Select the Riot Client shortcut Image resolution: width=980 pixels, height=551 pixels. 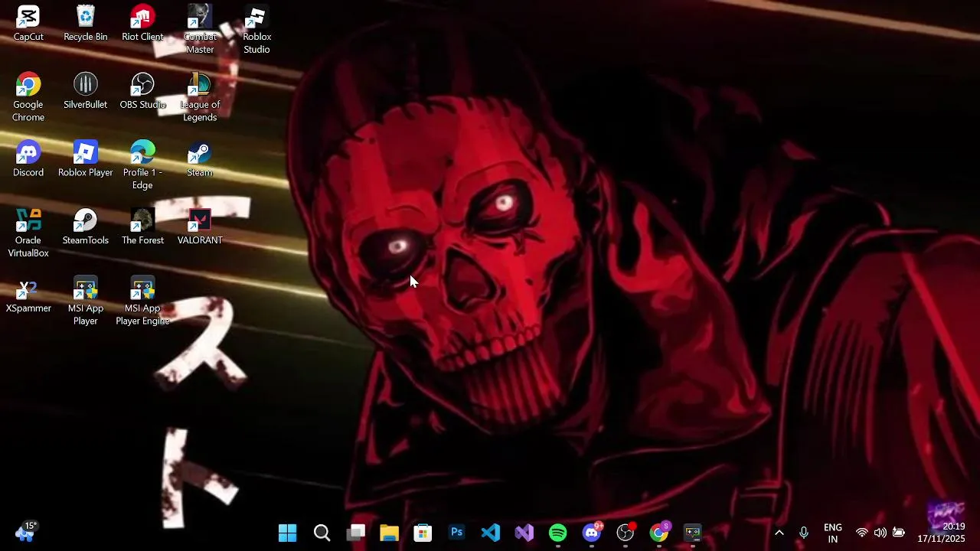(x=142, y=23)
